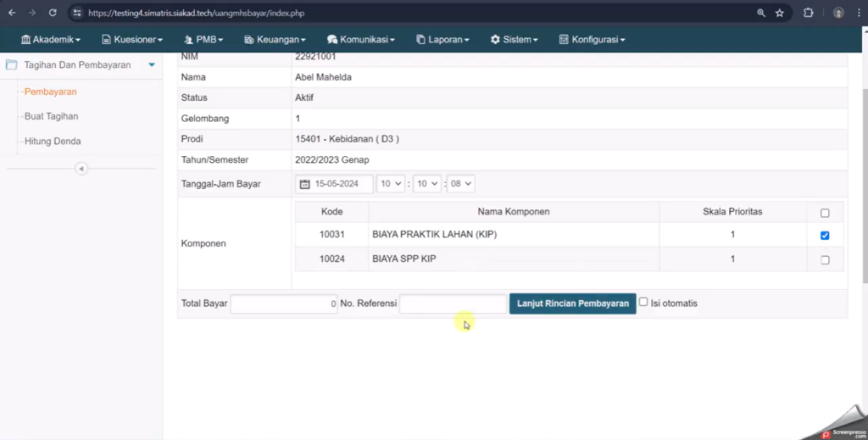Collapse sidebar using the left arrow handle
This screenshot has width=868, height=440.
pos(81,169)
